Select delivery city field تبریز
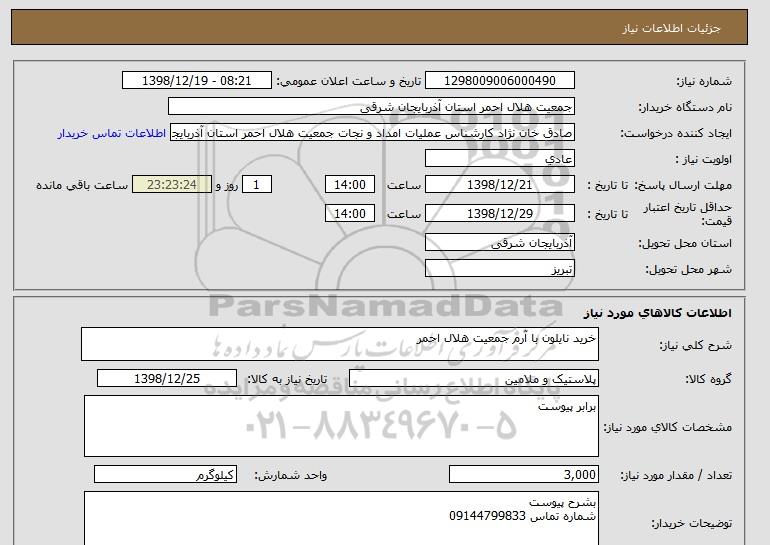 pyautogui.click(x=499, y=269)
